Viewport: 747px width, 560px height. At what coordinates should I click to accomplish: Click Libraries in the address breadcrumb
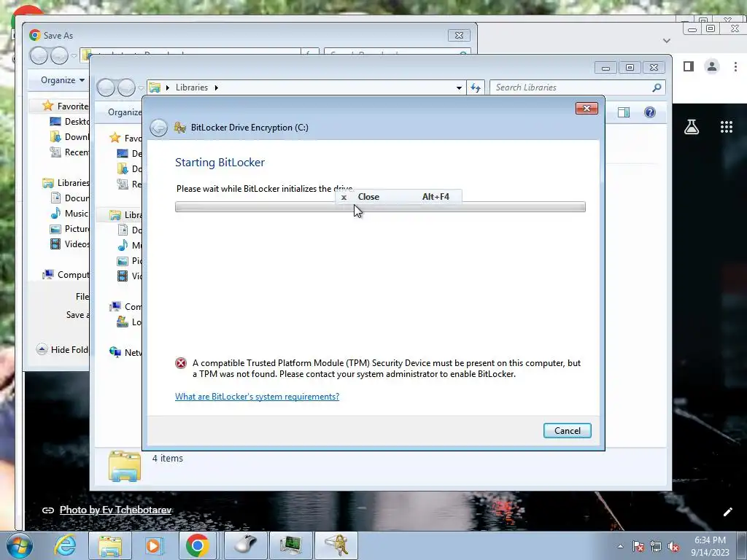pyautogui.click(x=192, y=87)
